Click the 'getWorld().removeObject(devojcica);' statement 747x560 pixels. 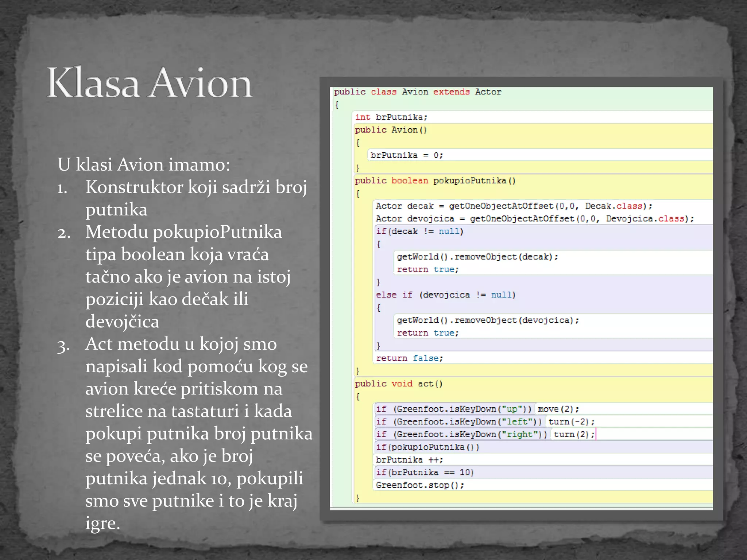tap(488, 320)
